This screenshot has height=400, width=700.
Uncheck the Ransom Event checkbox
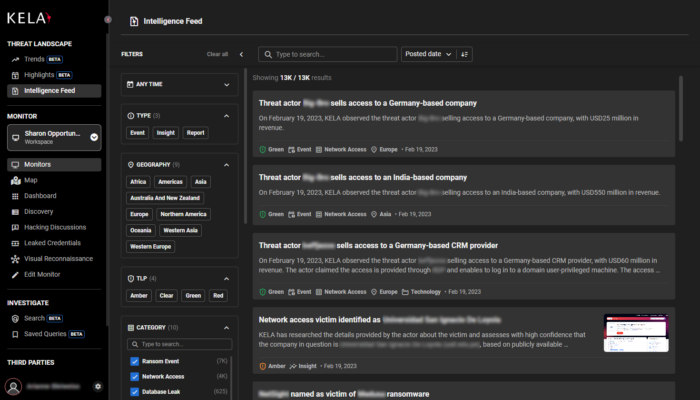click(134, 361)
